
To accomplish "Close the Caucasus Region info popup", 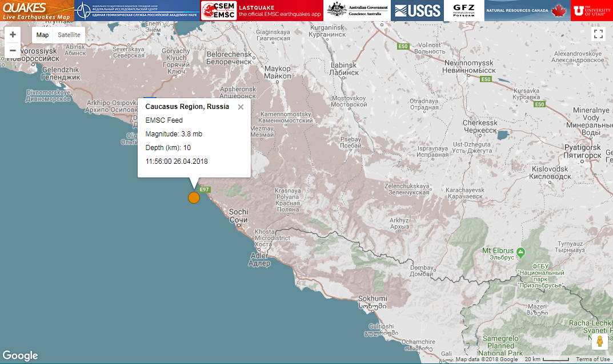I will [241, 107].
